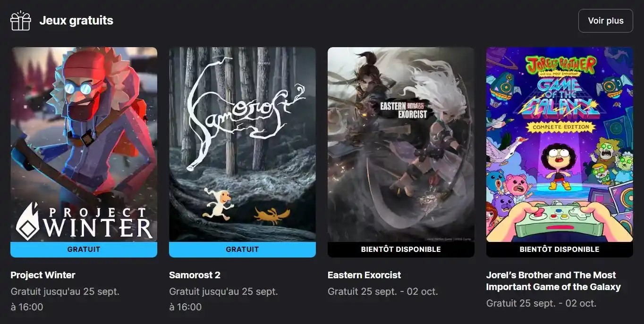
Task: Open the Project Winter title link
Action: [x=43, y=275]
